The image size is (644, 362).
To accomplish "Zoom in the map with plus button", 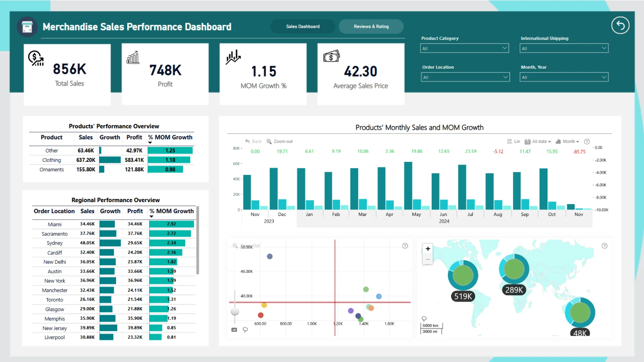I will 428,249.
